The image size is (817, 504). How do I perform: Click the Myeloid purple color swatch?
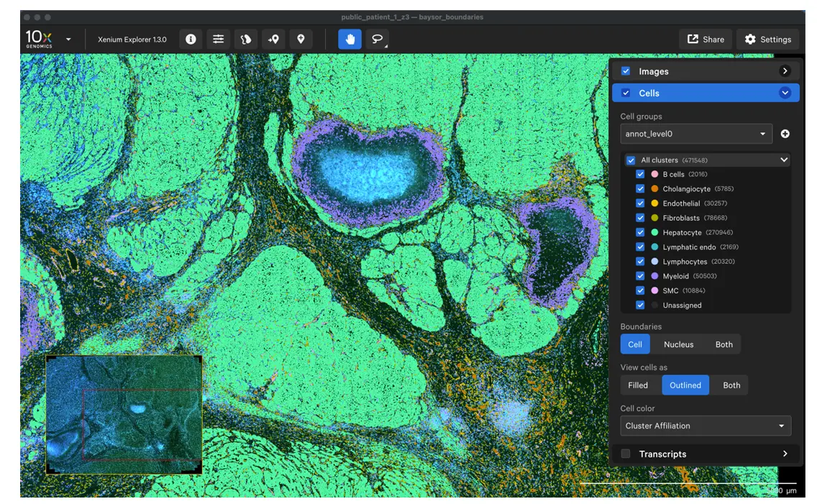point(654,277)
